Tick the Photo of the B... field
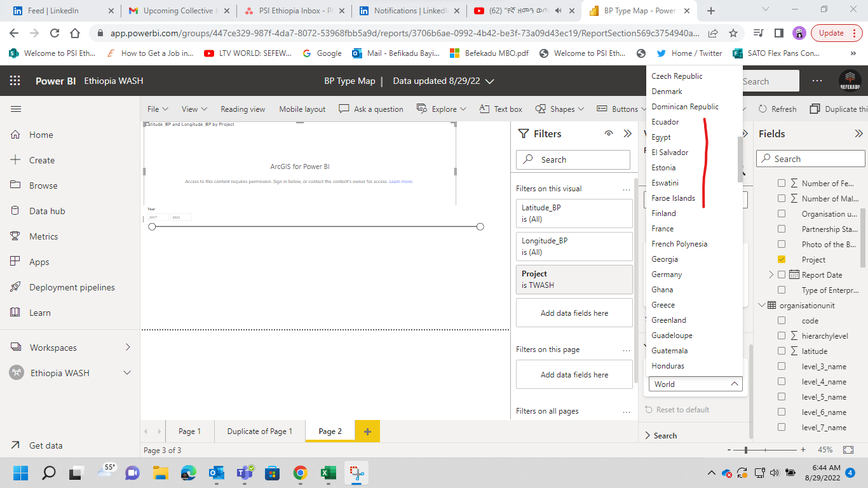This screenshot has width=868, height=488. pyautogui.click(x=782, y=244)
